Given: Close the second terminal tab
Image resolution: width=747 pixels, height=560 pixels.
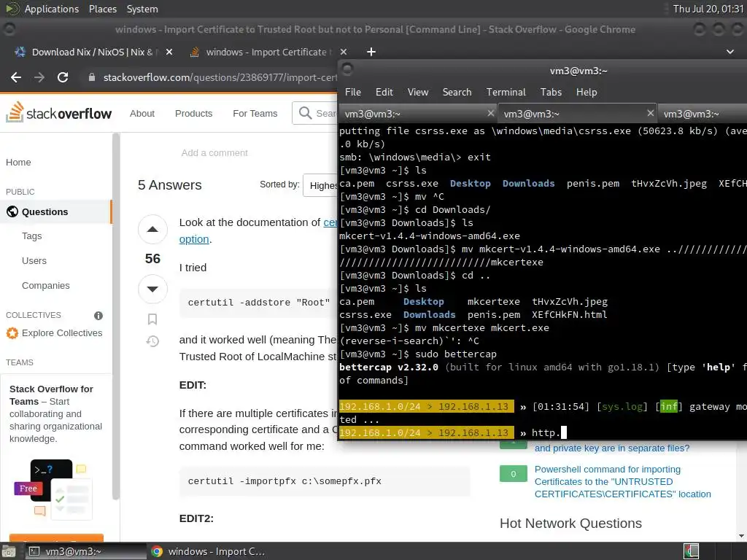Looking at the screenshot, I should point(650,113).
